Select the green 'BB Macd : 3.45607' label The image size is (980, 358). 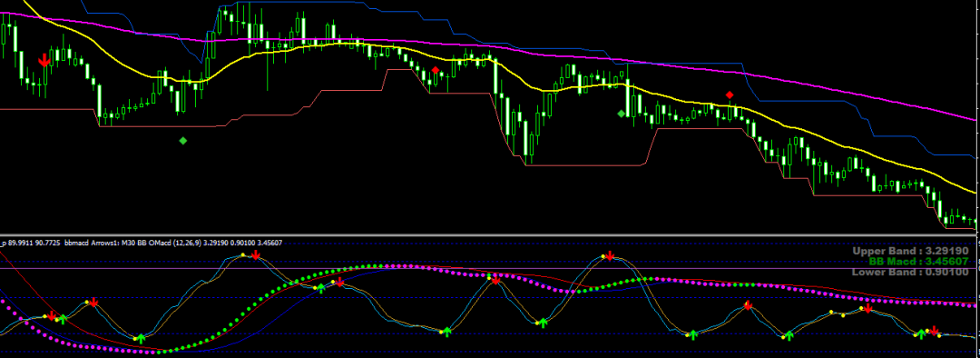(918, 261)
